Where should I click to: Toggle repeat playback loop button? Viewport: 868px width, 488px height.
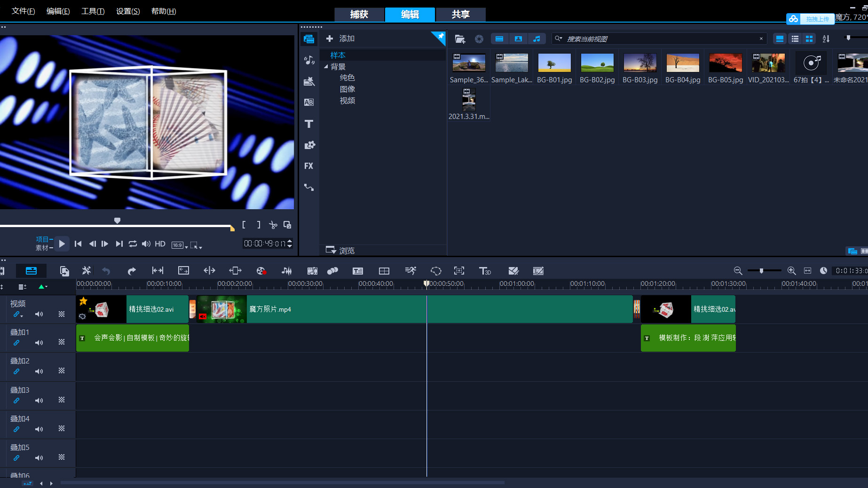point(133,244)
